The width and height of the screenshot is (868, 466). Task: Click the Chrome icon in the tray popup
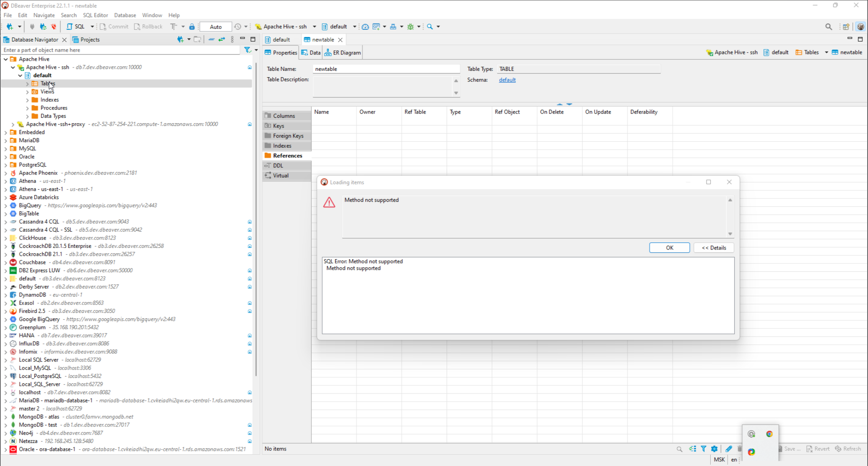[769, 434]
